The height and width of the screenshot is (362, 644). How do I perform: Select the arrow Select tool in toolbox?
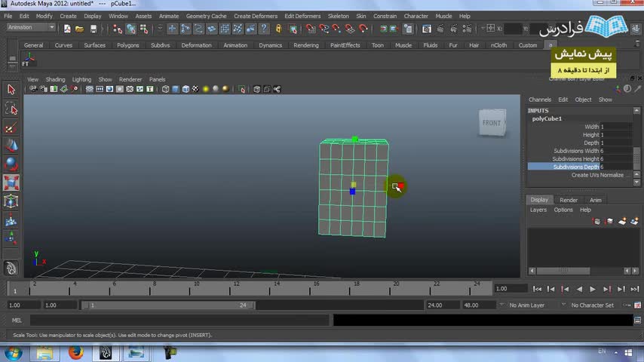[11, 90]
